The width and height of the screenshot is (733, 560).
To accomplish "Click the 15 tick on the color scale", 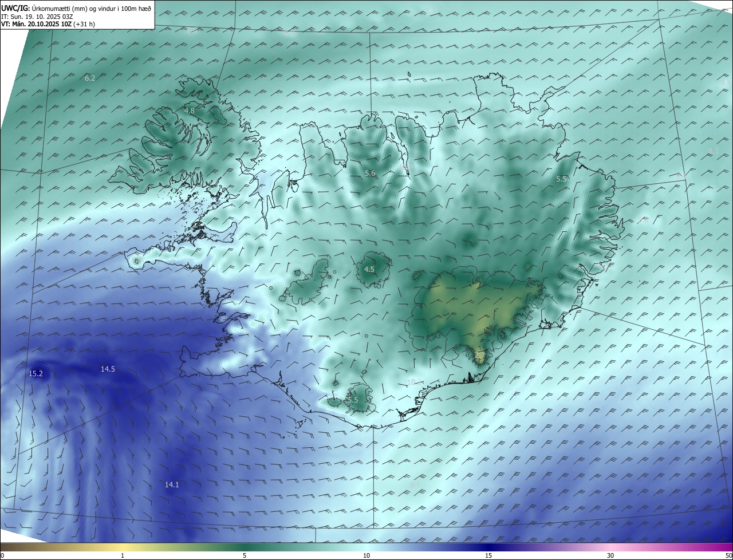I will 488,555.
